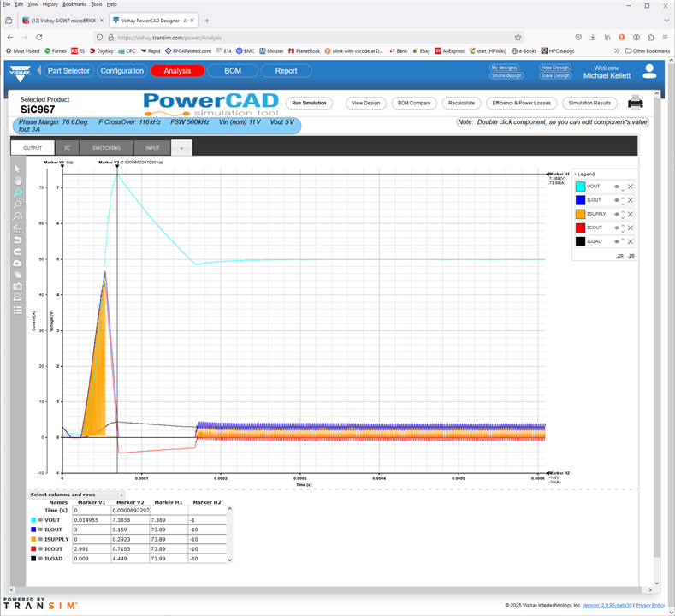Open Efficiency & Power Losses
Image resolution: width=675 pixels, height=616 pixels.
tap(521, 103)
